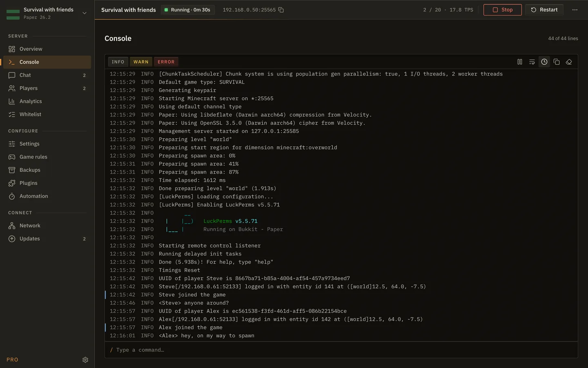Click the '2 / 20 · 17.8 TPS' readout

click(x=448, y=10)
